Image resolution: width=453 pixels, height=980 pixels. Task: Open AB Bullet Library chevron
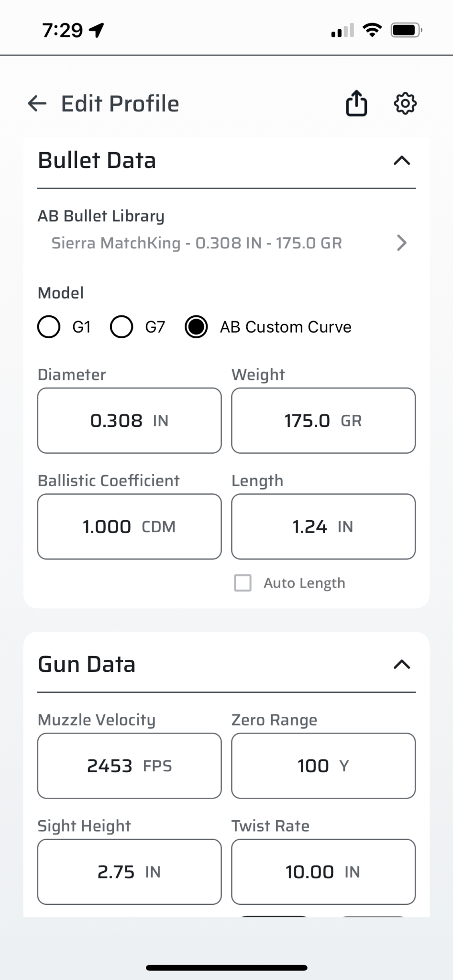coord(402,243)
